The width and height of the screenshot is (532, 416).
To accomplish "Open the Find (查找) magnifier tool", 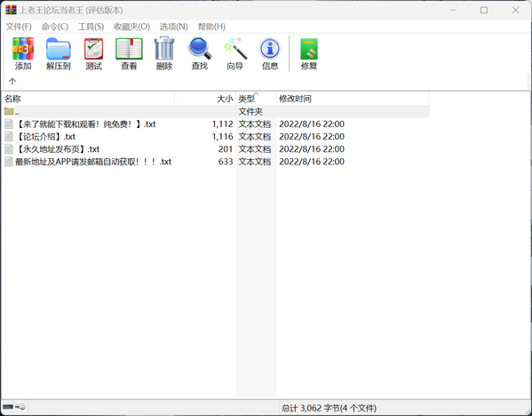I will click(x=200, y=53).
